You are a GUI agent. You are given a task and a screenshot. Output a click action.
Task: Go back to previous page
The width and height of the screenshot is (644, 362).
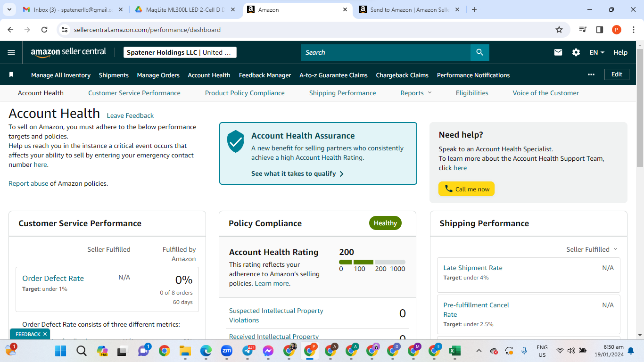pyautogui.click(x=11, y=30)
